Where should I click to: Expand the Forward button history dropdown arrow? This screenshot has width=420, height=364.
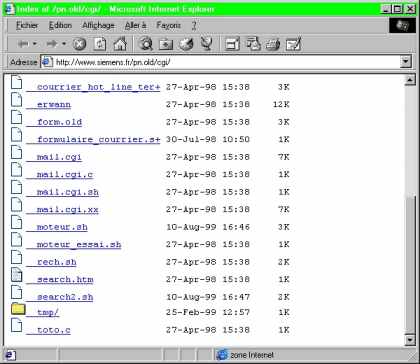64,44
